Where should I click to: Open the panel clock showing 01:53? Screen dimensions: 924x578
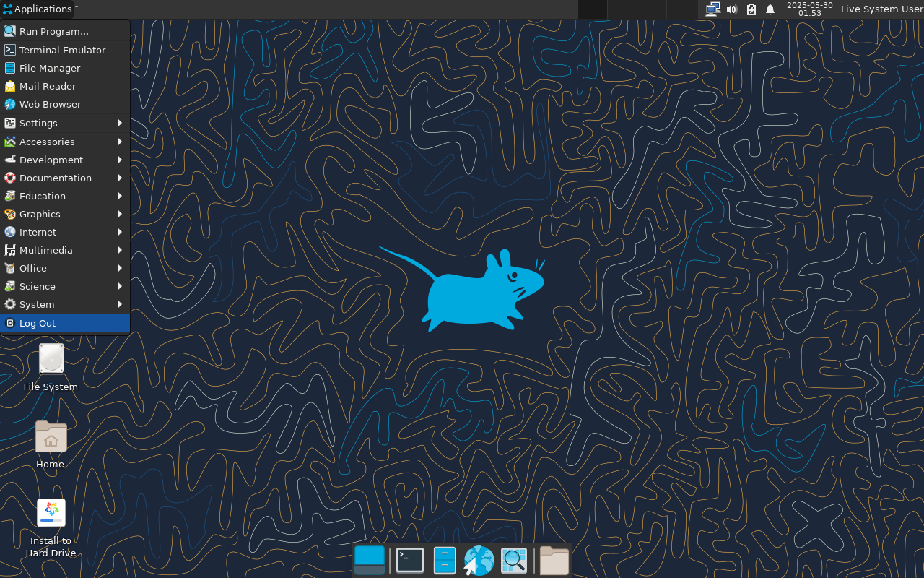click(x=809, y=9)
